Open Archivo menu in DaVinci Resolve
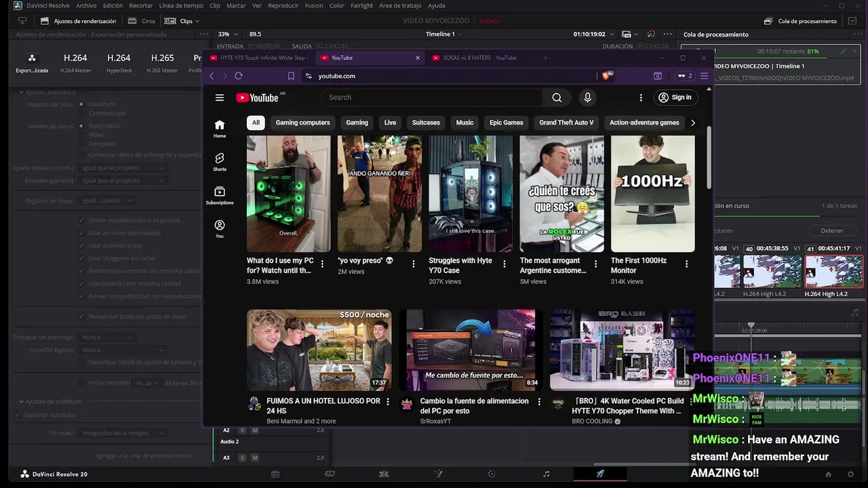 86,5
